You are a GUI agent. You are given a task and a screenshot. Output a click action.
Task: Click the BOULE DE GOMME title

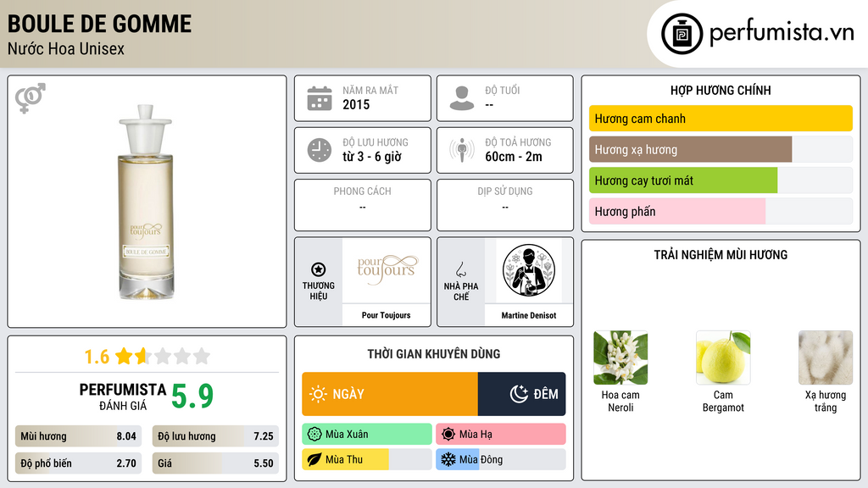point(100,24)
